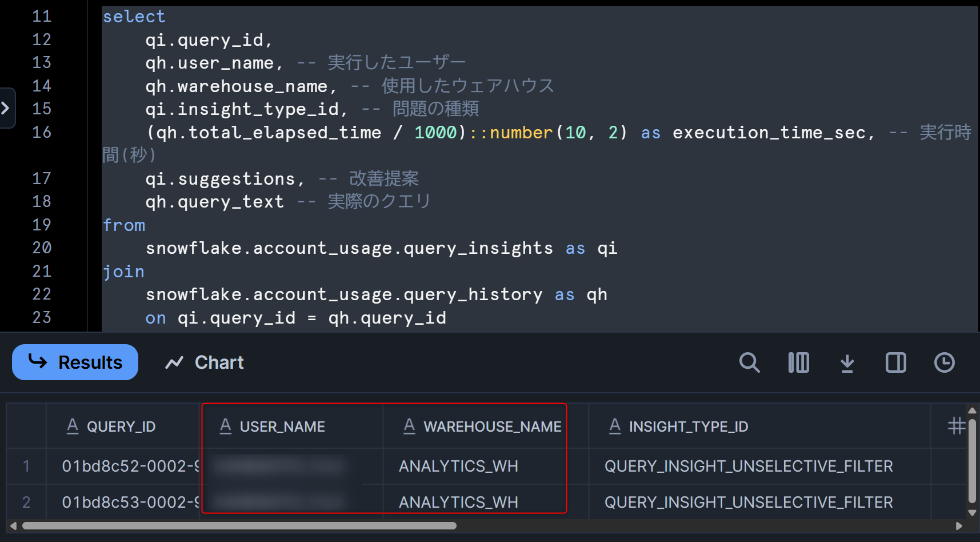
Task: Select result row number 2
Action: coord(26,502)
